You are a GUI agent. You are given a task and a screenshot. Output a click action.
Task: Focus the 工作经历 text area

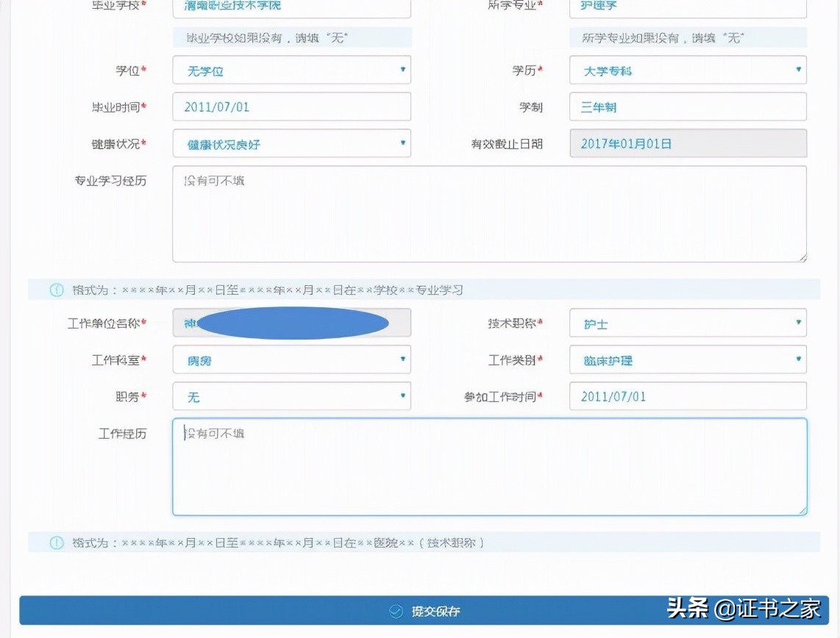[490, 467]
